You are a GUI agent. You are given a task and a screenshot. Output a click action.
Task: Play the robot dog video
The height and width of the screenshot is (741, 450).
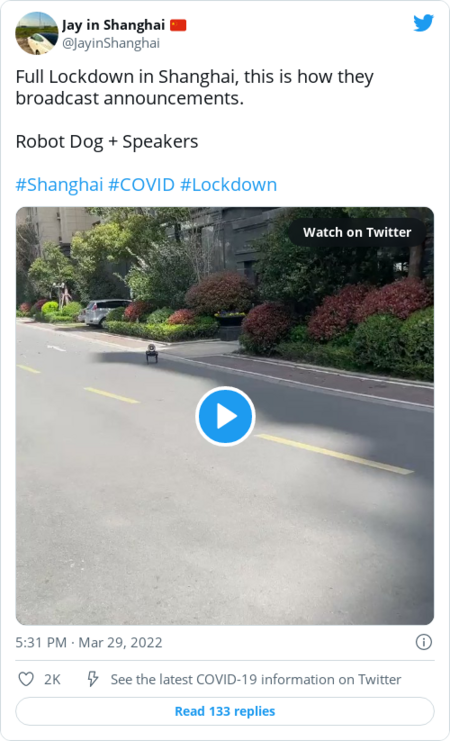pos(225,416)
